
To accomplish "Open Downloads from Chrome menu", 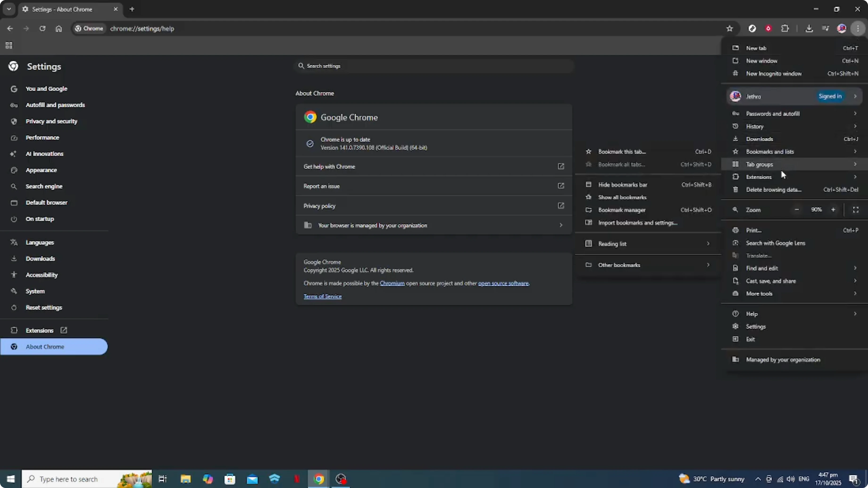I will [795, 139].
